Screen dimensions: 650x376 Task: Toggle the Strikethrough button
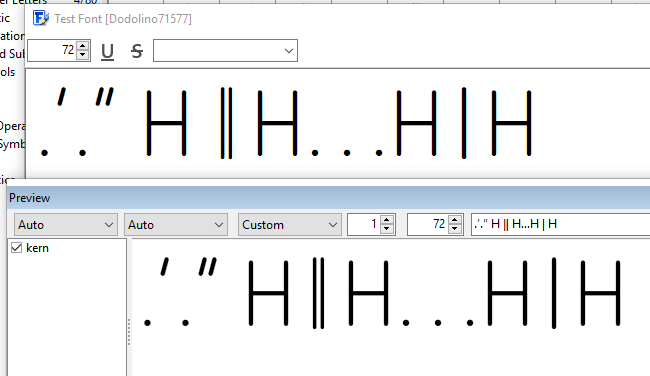[137, 51]
